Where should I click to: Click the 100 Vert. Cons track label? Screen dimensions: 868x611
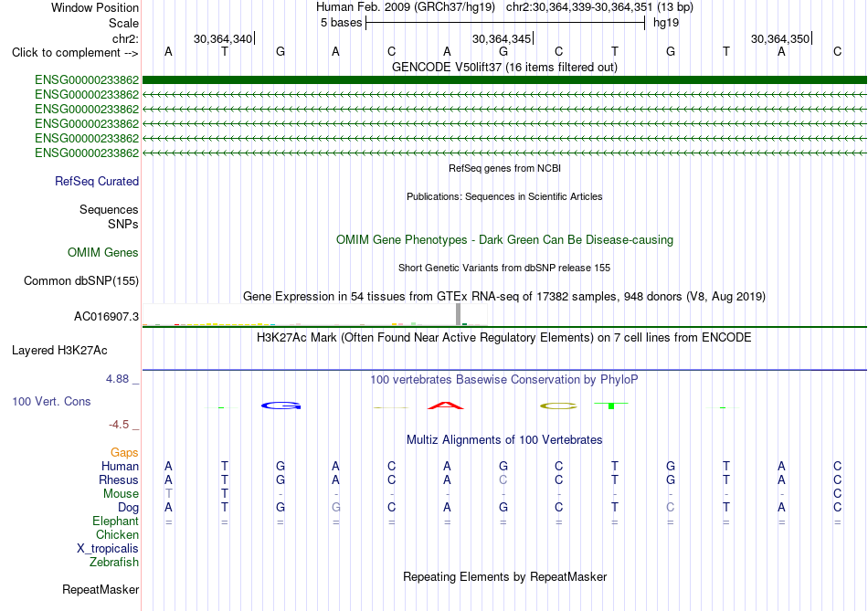tap(51, 402)
